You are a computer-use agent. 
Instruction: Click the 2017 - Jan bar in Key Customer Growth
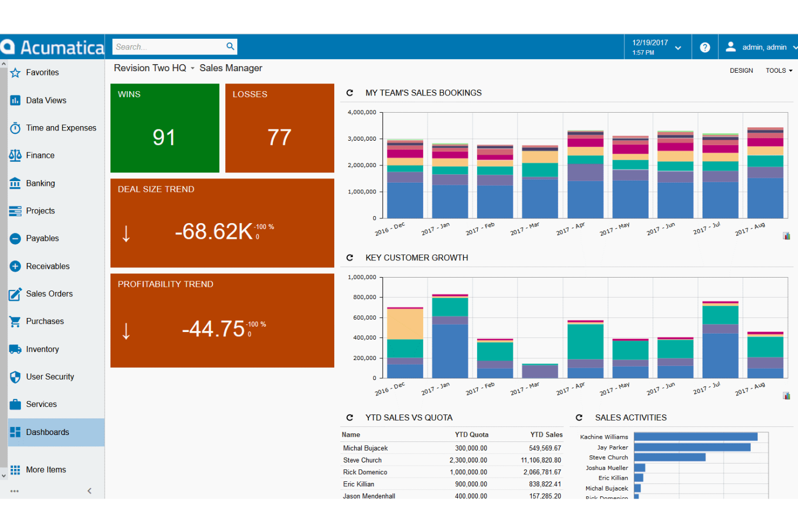click(450, 336)
